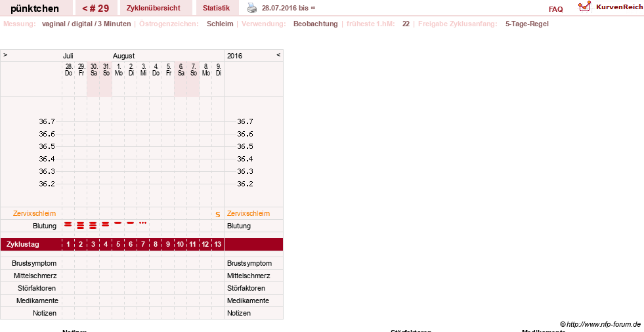Screen dimensions: 644x332
Task: Click the left Medikamente row label
Action: pos(37,301)
